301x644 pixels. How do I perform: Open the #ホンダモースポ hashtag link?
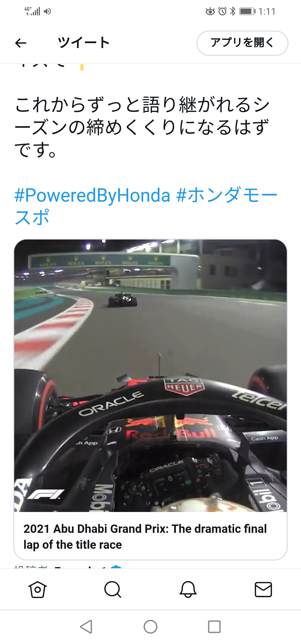[146, 206]
